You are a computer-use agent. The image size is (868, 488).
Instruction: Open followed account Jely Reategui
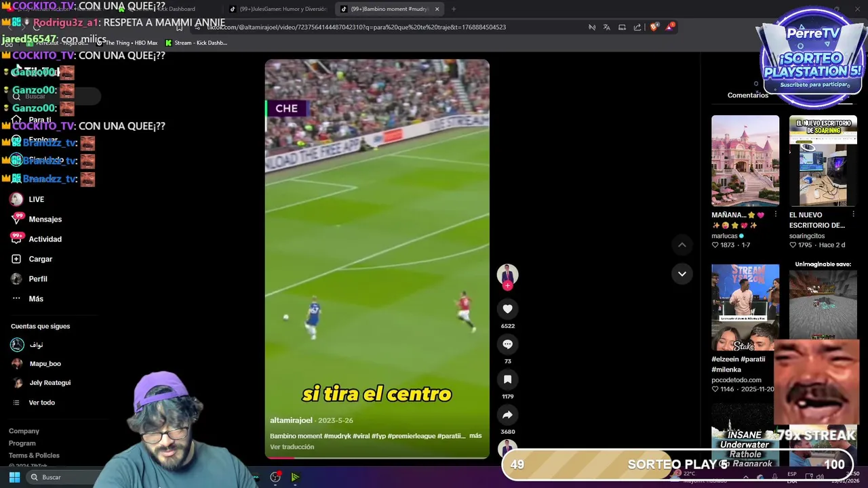pos(50,383)
